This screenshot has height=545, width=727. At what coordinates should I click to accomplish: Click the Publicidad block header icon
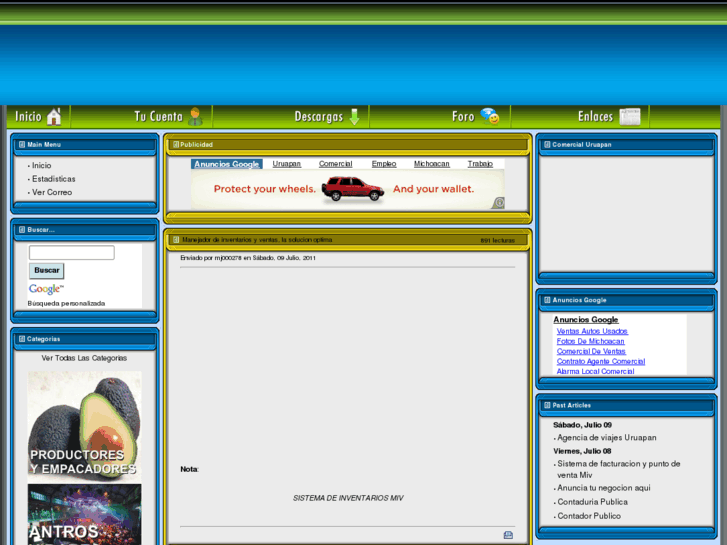[176, 145]
